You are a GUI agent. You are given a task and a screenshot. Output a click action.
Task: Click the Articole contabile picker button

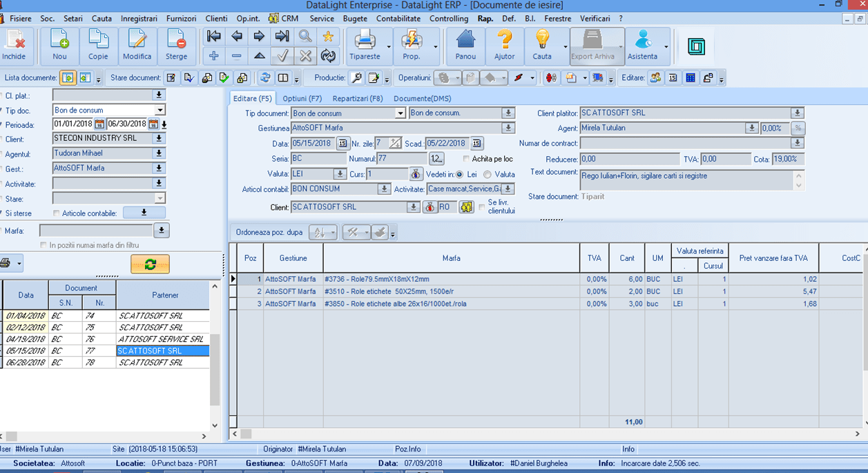(144, 213)
